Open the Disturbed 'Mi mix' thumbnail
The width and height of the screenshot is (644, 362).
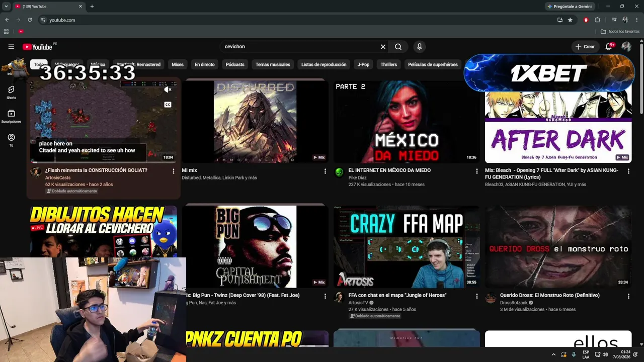[x=255, y=121]
